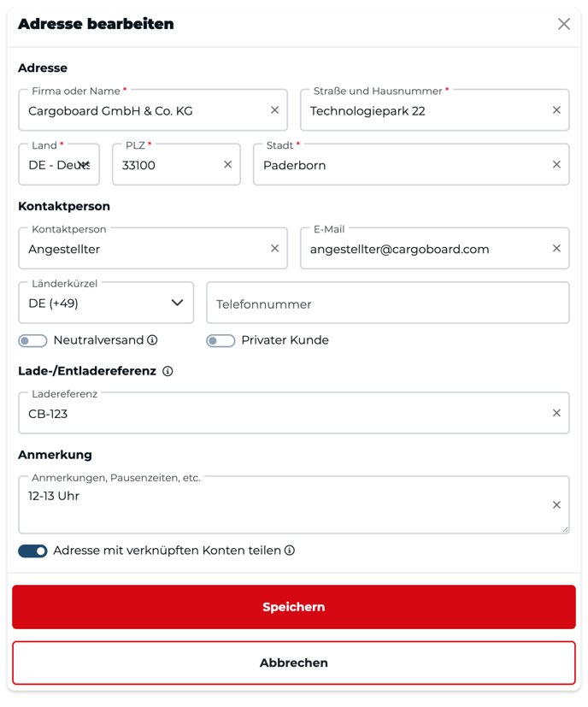Clear the E-Mail field

(x=556, y=249)
